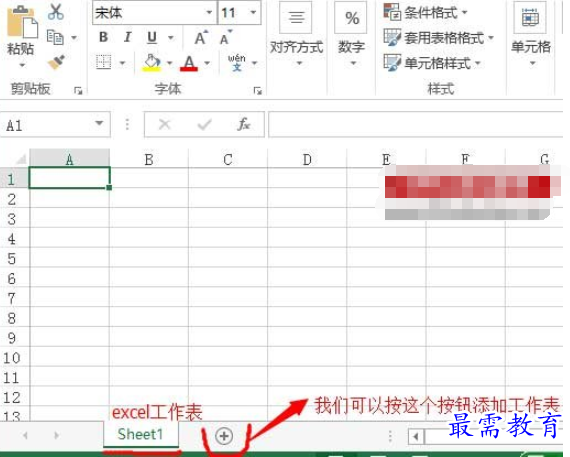
Task: Open font settings dialog launcher
Action: (x=258, y=90)
